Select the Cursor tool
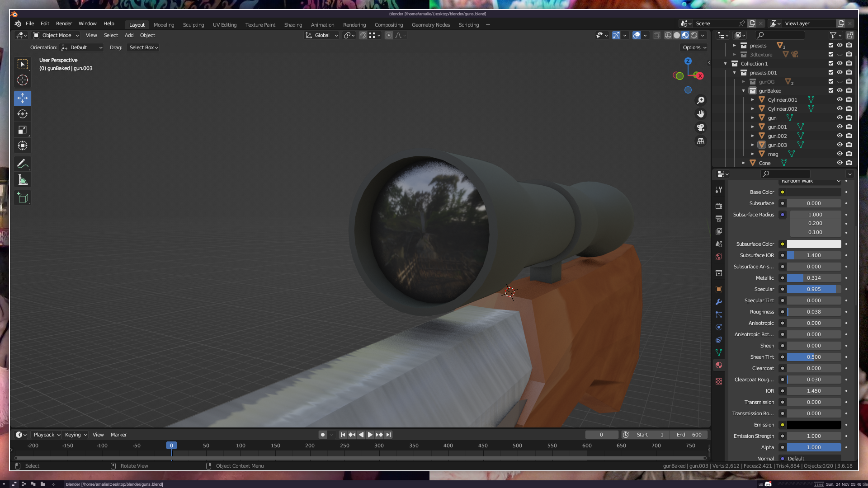This screenshot has width=868, height=488. (x=23, y=80)
